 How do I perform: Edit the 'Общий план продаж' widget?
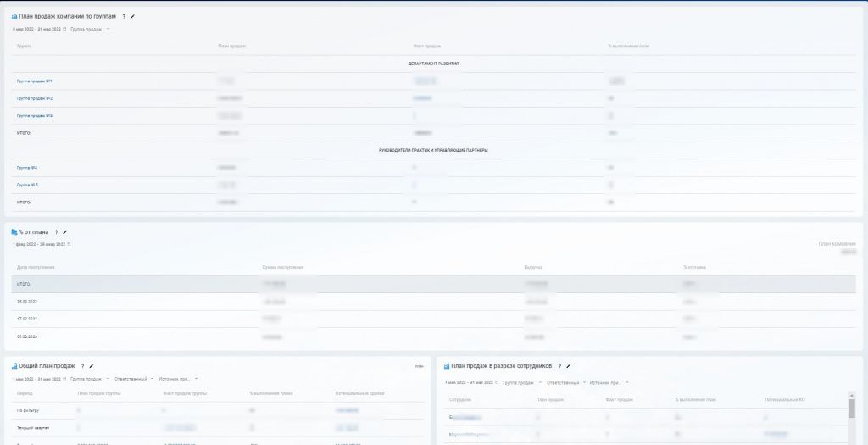click(x=92, y=366)
